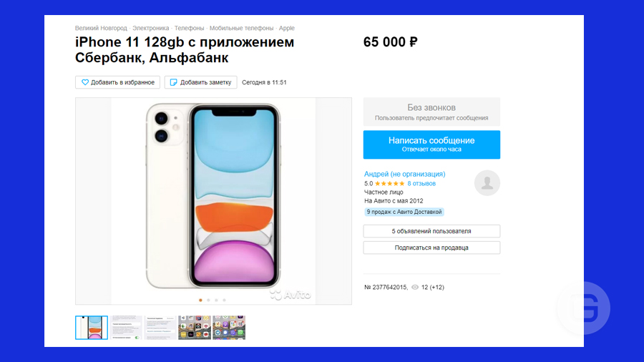
Task: Click the heart icon for favorites
Action: pos(85,82)
